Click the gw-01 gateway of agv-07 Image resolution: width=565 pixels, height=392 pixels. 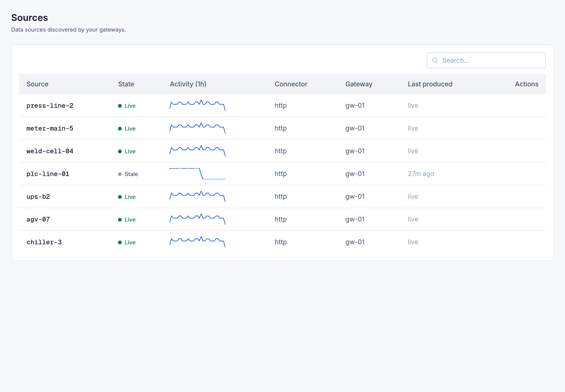click(x=355, y=219)
